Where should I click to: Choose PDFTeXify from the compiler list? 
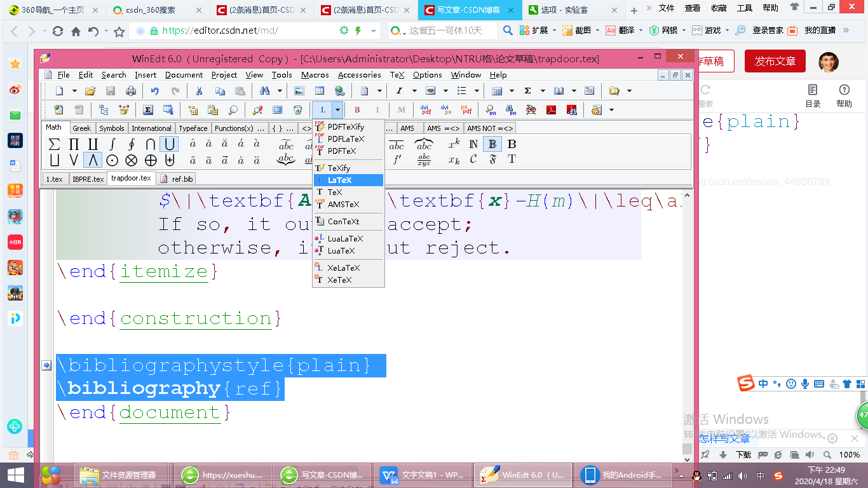click(348, 127)
